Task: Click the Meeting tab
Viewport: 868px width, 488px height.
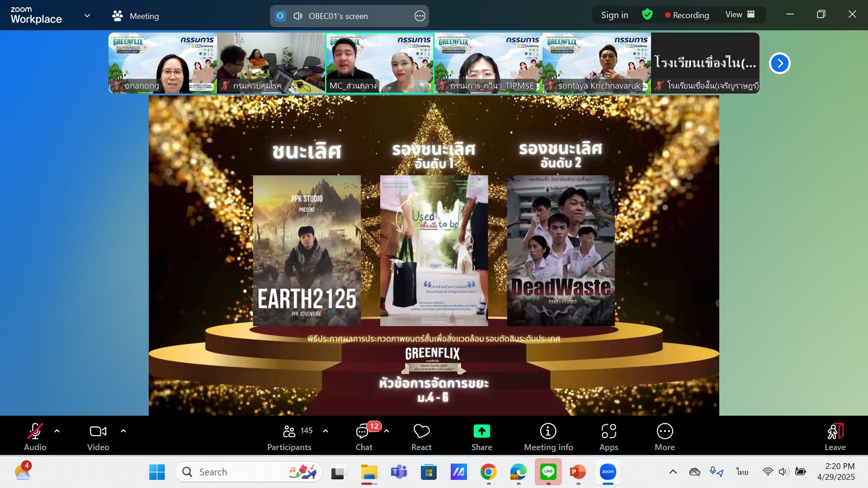Action: pyautogui.click(x=136, y=16)
